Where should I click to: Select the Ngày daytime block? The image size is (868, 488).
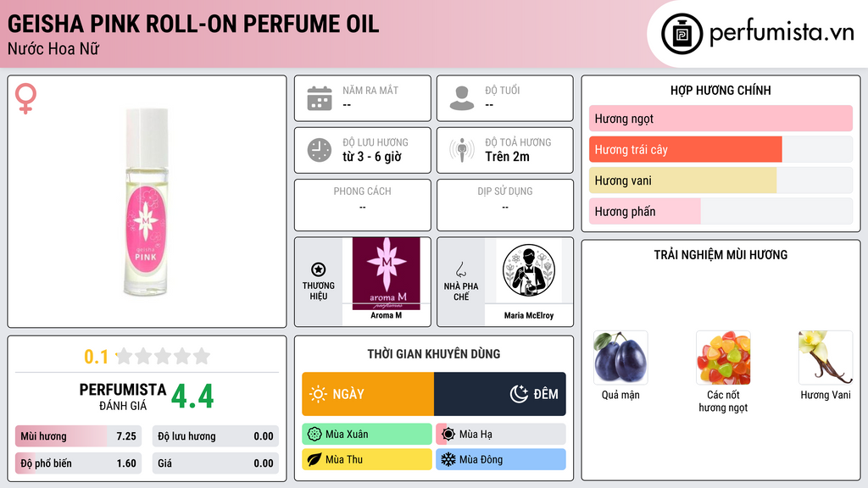[368, 394]
